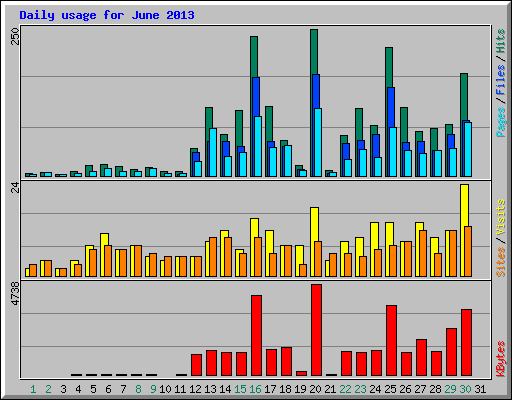The height and width of the screenshot is (400, 512).
Task: Click the '4738' bottom axis label
Action: click(x=15, y=293)
